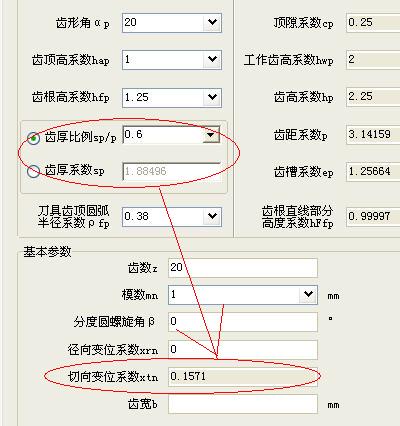Viewport: 400px width, 426px height.
Task: Expand the 模数mn dropdown list
Action: pyautogui.click(x=308, y=294)
